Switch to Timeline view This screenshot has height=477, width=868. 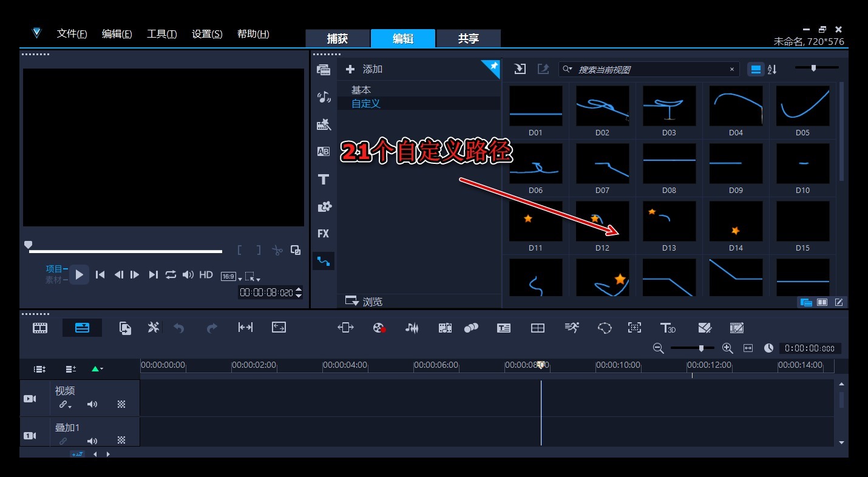click(x=82, y=328)
